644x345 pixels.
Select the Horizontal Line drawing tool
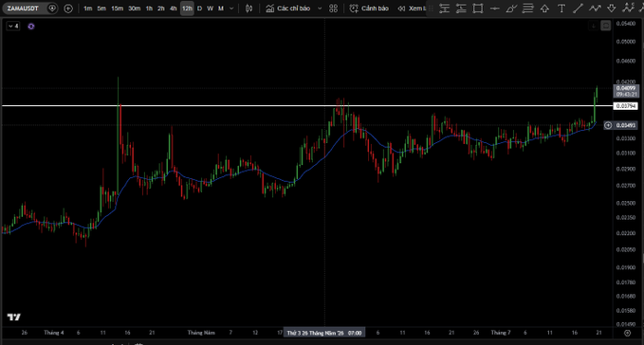pos(495,9)
